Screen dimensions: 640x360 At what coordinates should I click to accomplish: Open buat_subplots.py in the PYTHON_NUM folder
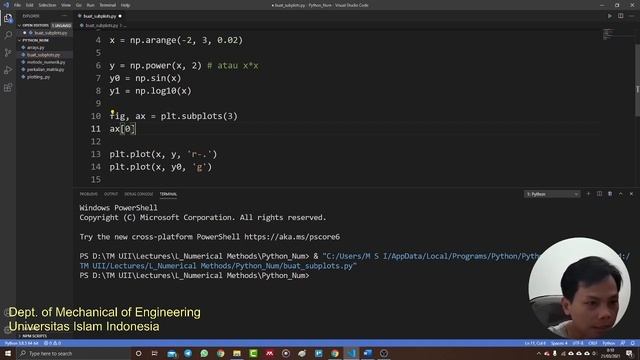[x=43, y=55]
